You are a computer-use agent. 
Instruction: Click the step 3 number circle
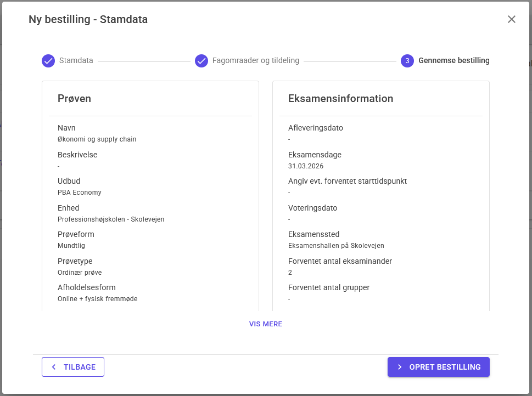[407, 61]
